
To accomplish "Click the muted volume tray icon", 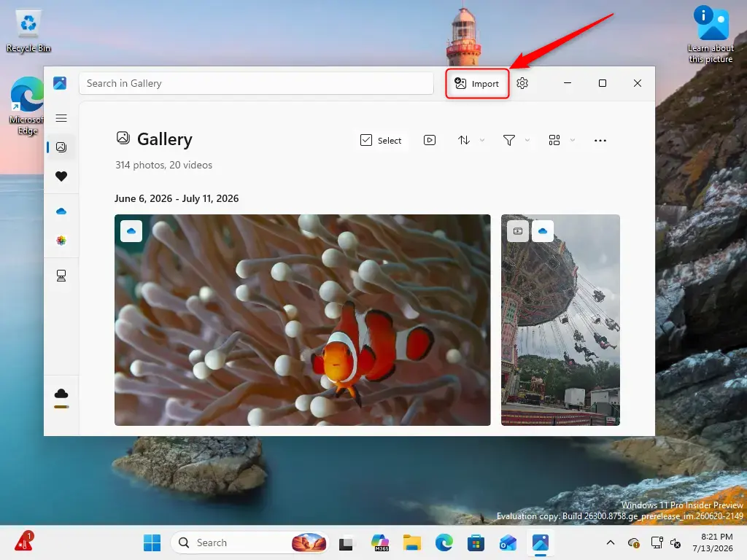I will click(x=675, y=542).
